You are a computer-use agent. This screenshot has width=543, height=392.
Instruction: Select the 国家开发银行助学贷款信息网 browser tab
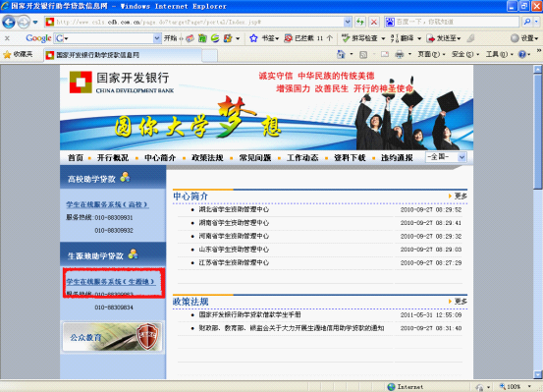pos(123,55)
